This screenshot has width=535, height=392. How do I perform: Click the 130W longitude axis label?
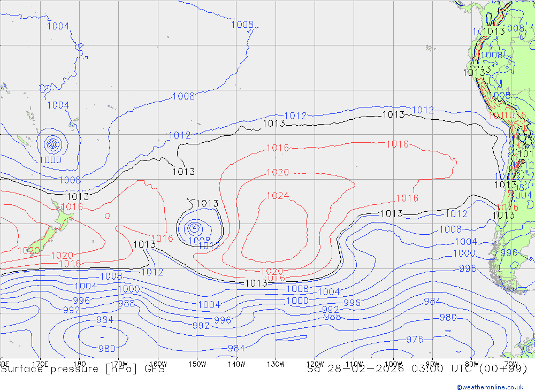pyautogui.click(x=276, y=364)
